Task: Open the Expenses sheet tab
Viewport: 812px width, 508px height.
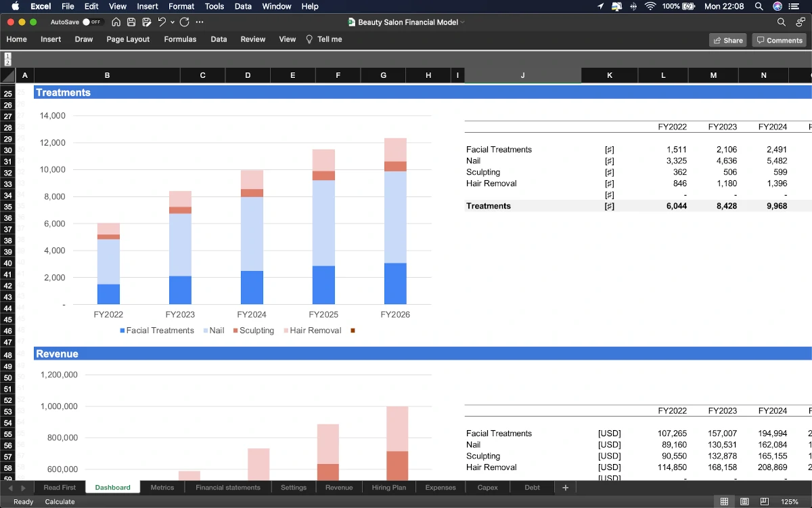Action: tap(441, 487)
